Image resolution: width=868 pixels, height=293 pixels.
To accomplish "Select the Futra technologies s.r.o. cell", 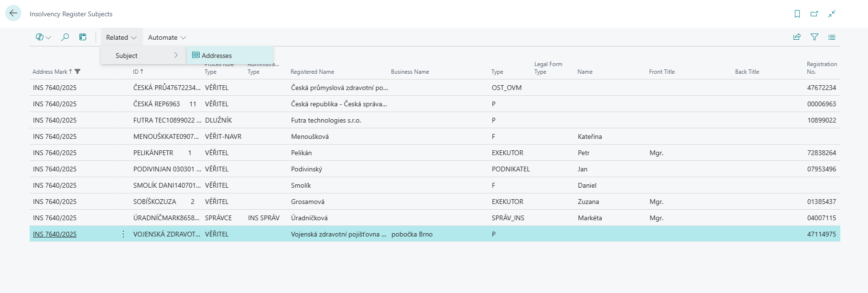I will coord(325,120).
